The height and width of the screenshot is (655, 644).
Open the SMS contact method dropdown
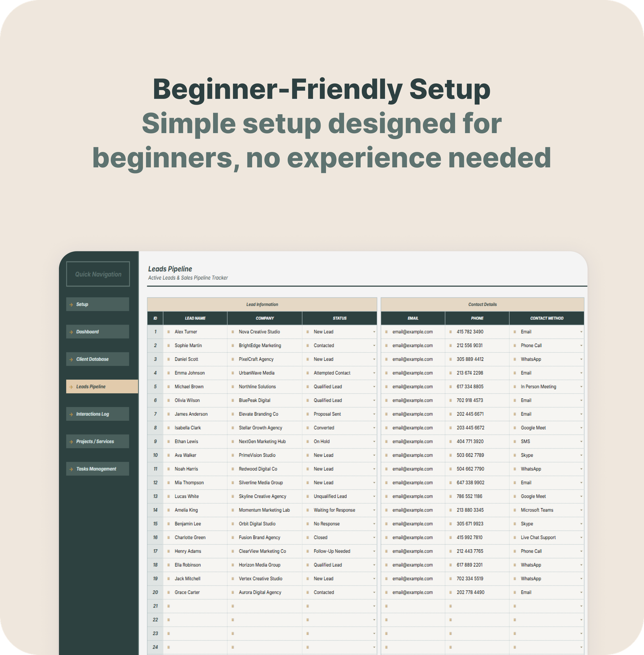pos(581,441)
